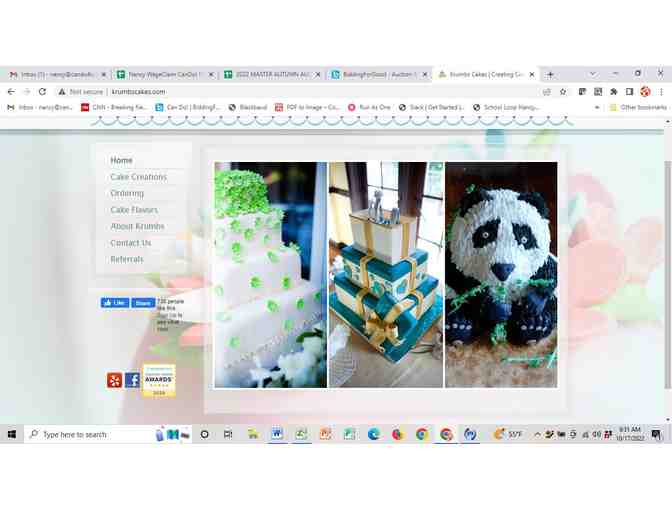Open the Chrome three-dot menu
This screenshot has height=510, width=672.
(x=661, y=91)
